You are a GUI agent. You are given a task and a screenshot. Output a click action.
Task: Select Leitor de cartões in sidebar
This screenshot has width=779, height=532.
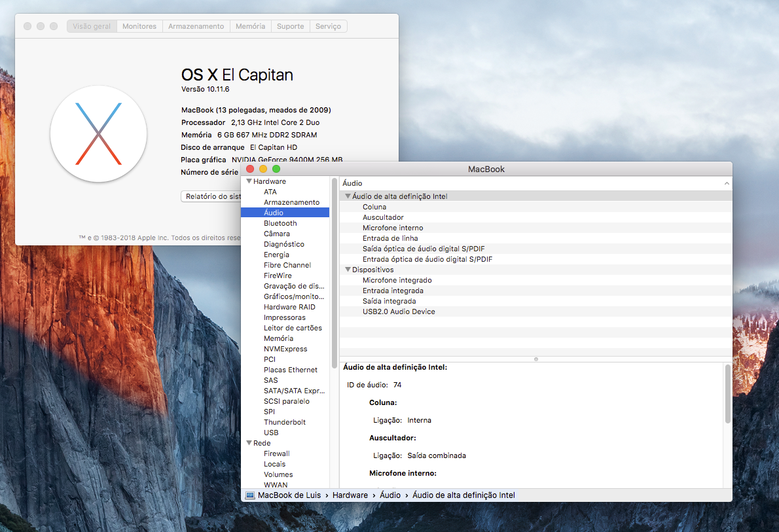coord(293,328)
